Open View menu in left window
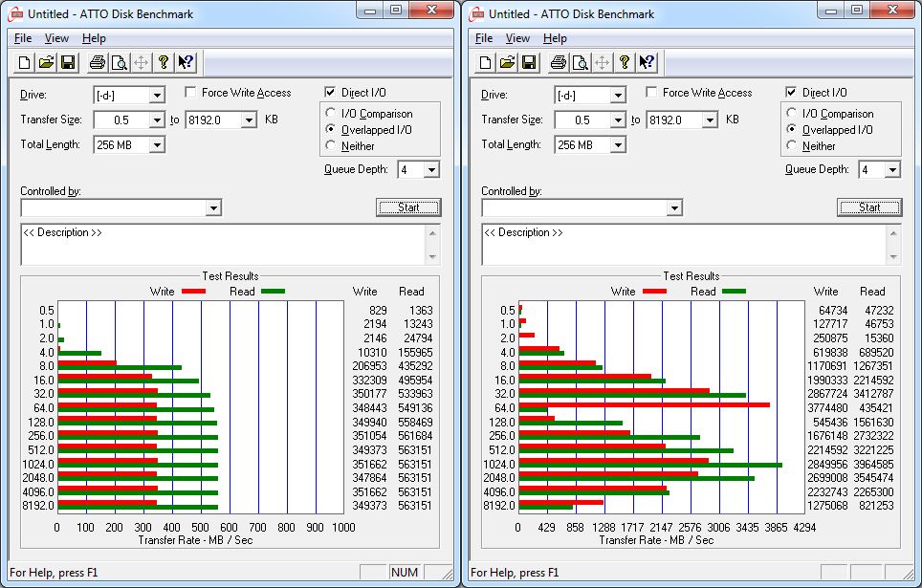922x588 pixels. pyautogui.click(x=56, y=38)
